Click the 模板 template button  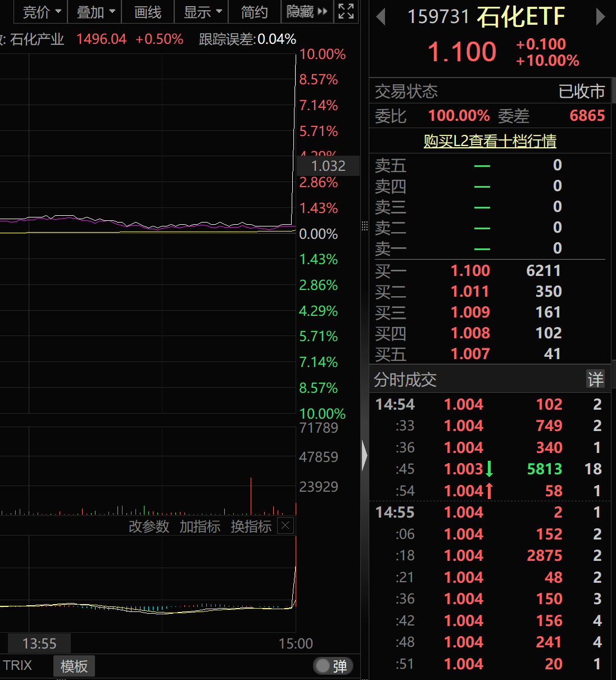[74, 666]
